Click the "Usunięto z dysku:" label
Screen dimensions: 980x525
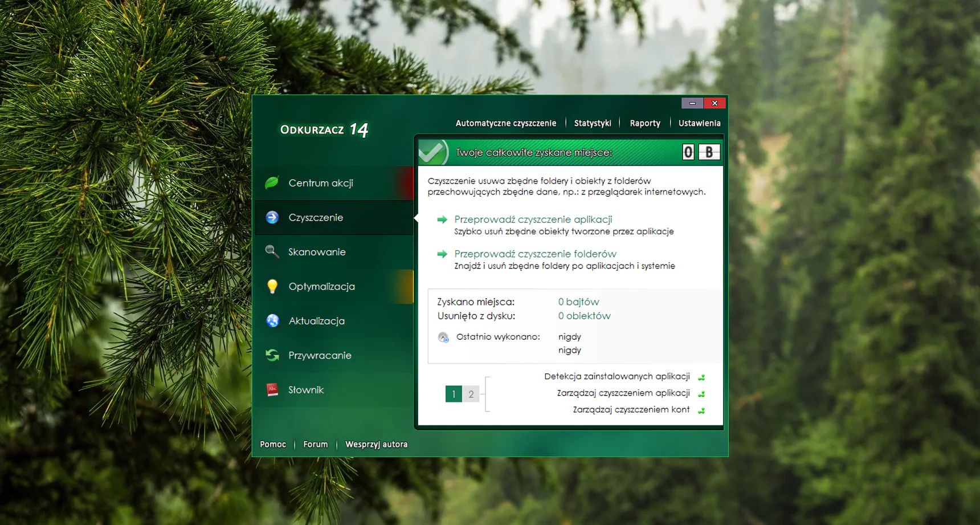476,316
